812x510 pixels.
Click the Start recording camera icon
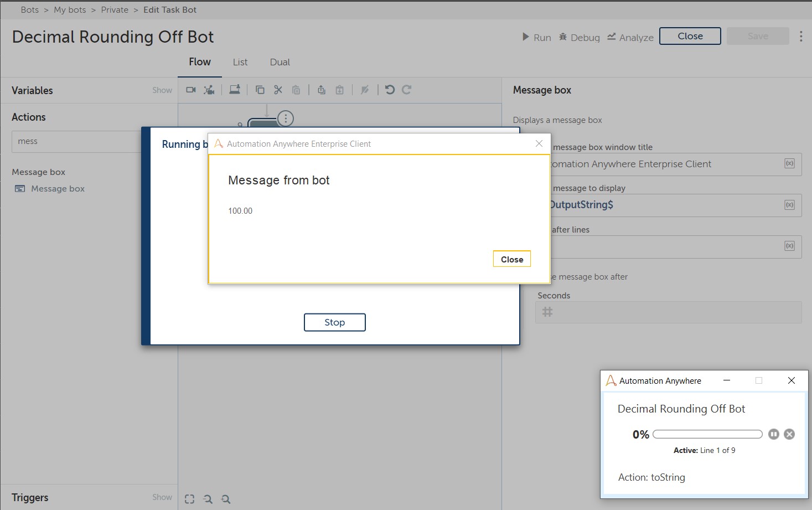pos(191,90)
